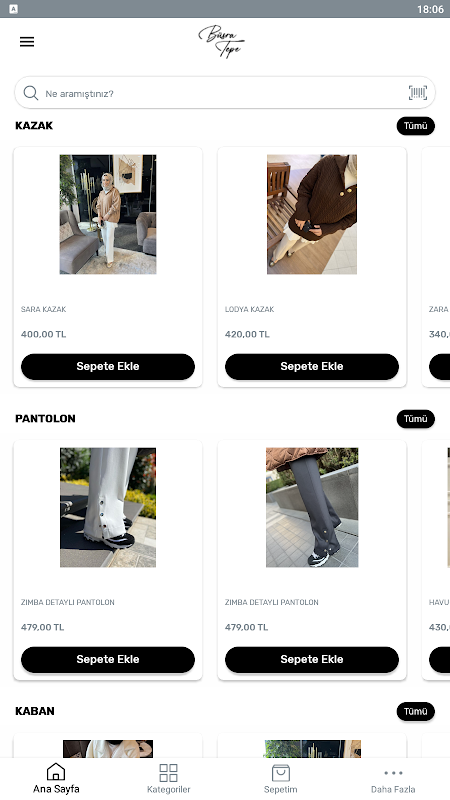This screenshot has width=450, height=800.
Task: Show all PANTOLON items with Tümü
Action: pyautogui.click(x=415, y=419)
